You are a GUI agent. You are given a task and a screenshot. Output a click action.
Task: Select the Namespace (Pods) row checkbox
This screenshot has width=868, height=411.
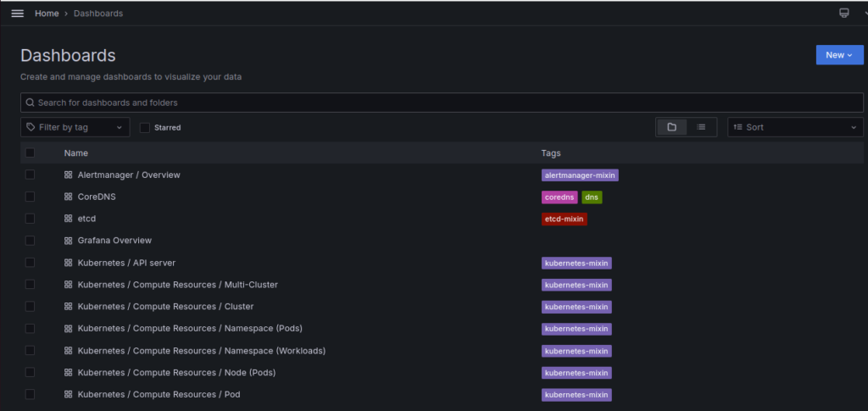[x=30, y=329]
